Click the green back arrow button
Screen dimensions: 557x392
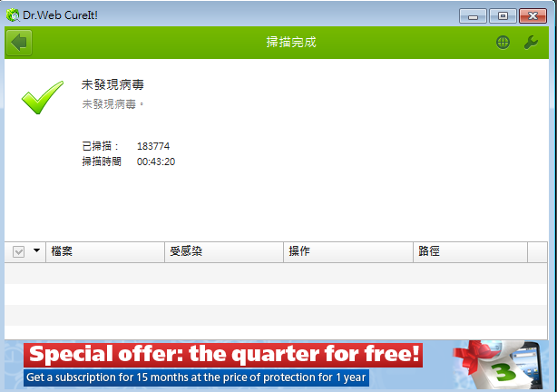[x=19, y=43]
